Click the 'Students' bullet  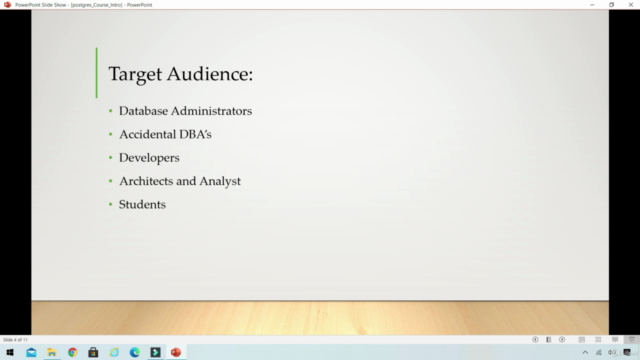click(142, 204)
